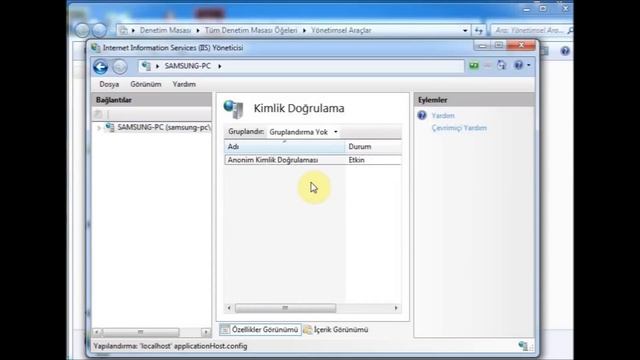This screenshot has width=640, height=360.
Task: Click the Explorer window forward button
Action: 99,30
